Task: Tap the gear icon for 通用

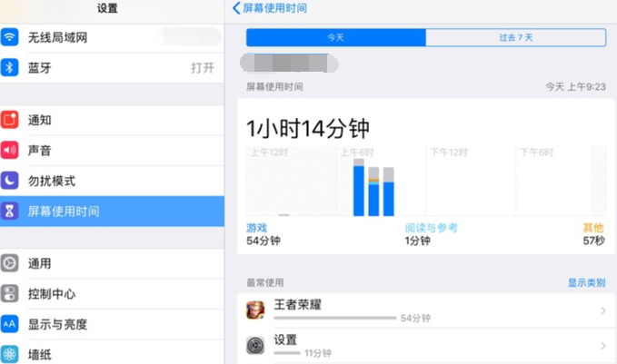Action: click(9, 263)
